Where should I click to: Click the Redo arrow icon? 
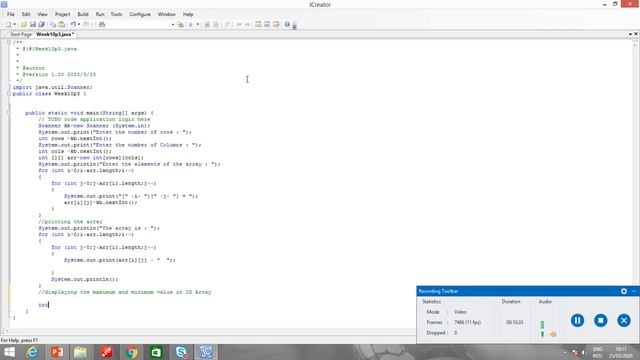86,24
